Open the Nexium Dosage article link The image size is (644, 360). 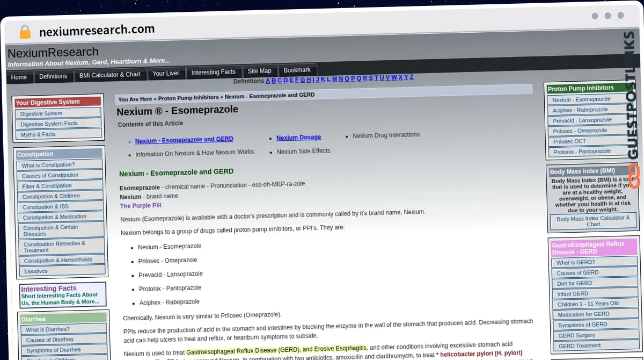click(298, 137)
